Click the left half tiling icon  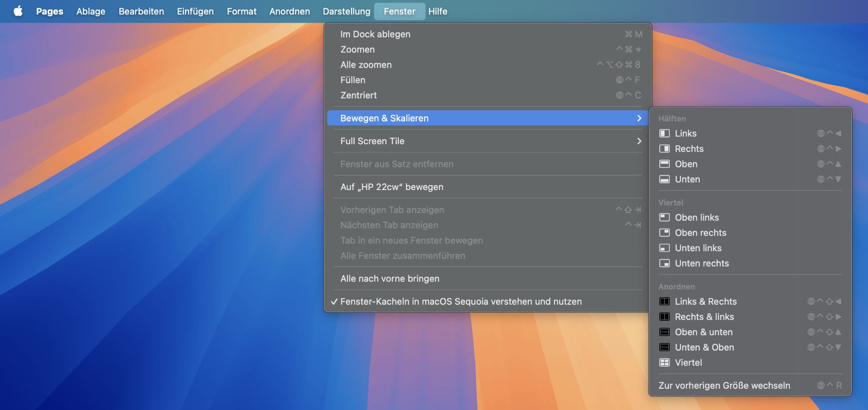[665, 134]
